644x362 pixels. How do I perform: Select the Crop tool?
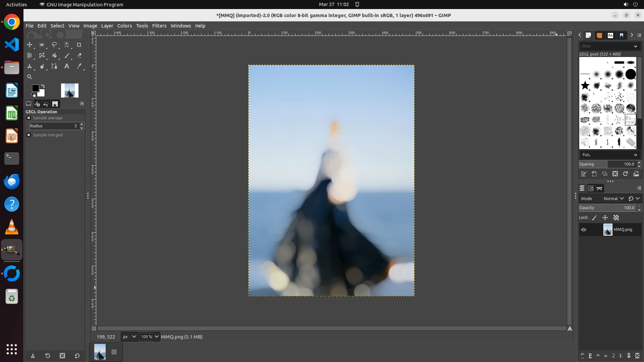79,45
